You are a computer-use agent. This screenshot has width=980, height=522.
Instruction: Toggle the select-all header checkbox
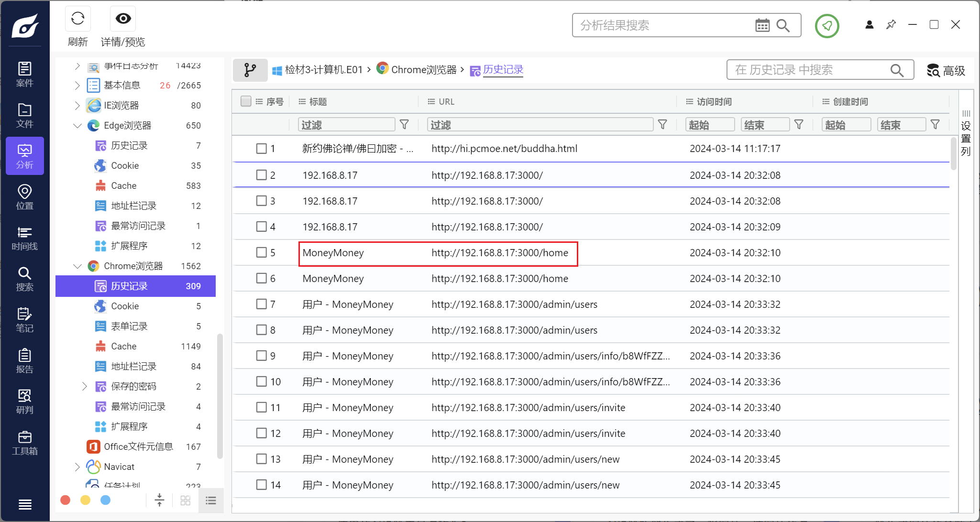[x=246, y=101]
